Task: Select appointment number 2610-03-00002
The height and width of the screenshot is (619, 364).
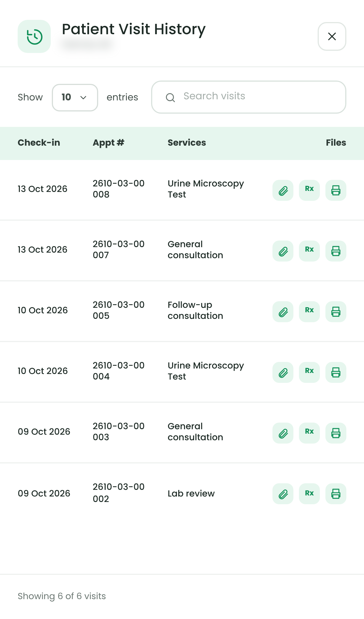Action: (x=119, y=493)
